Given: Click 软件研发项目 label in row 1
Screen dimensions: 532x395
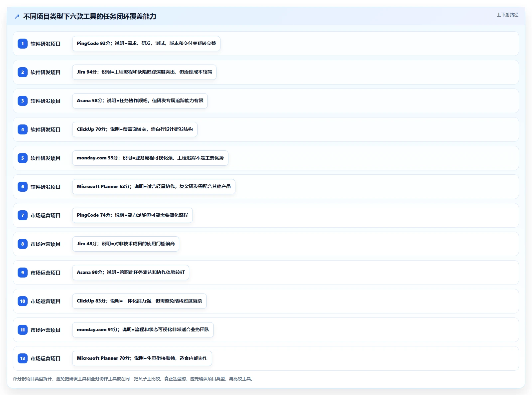Looking at the screenshot, I should [46, 44].
